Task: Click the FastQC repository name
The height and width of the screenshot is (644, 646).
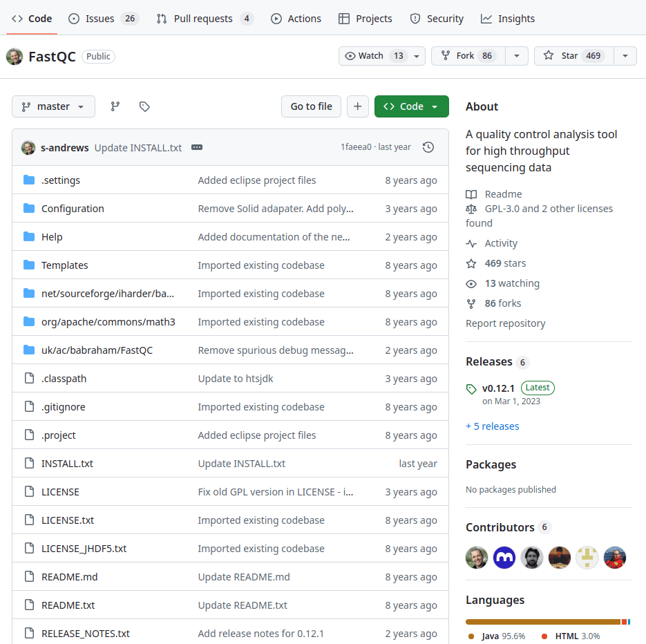Action: (52, 57)
